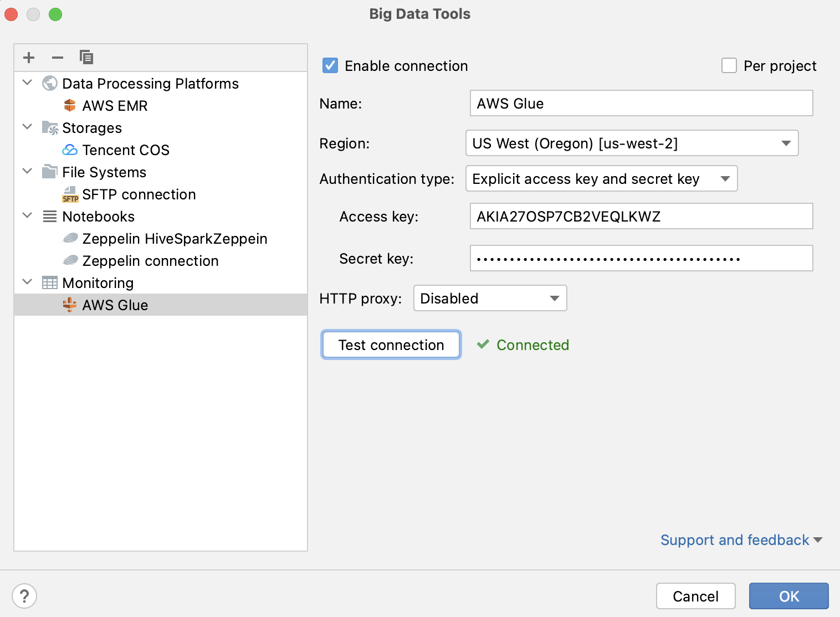
Task: Edit the Access key input field
Action: [641, 217]
